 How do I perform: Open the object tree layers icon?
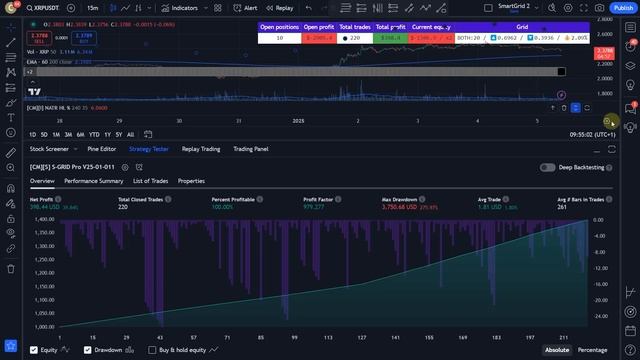coord(630,66)
